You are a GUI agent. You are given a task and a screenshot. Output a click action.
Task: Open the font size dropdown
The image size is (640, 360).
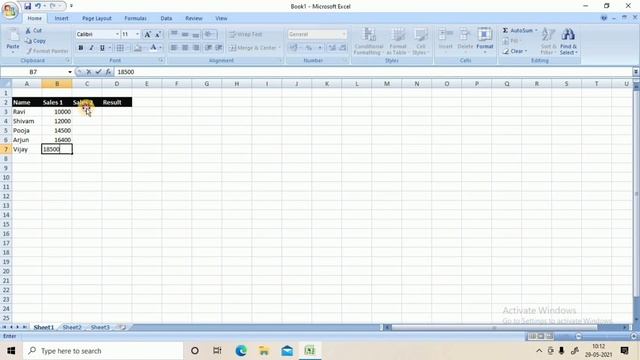pos(138,34)
